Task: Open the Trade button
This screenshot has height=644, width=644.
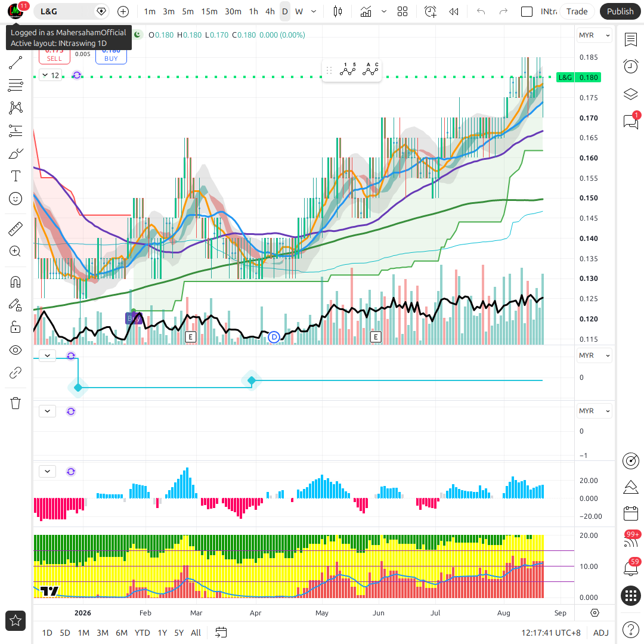Action: tap(577, 11)
